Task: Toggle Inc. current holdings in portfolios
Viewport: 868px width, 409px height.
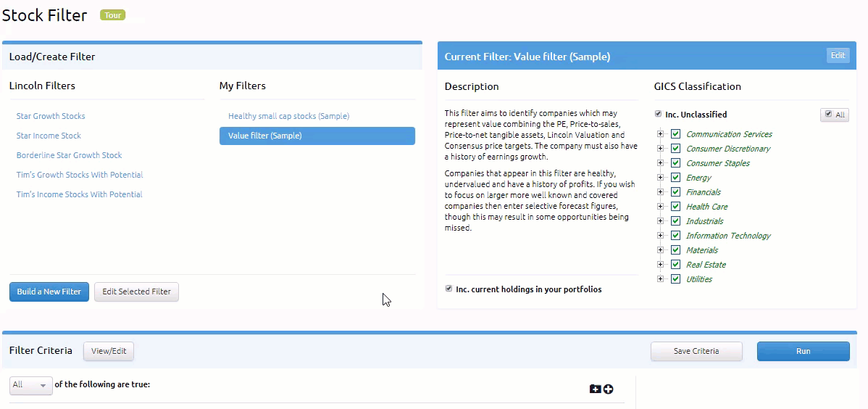Action: tap(448, 289)
